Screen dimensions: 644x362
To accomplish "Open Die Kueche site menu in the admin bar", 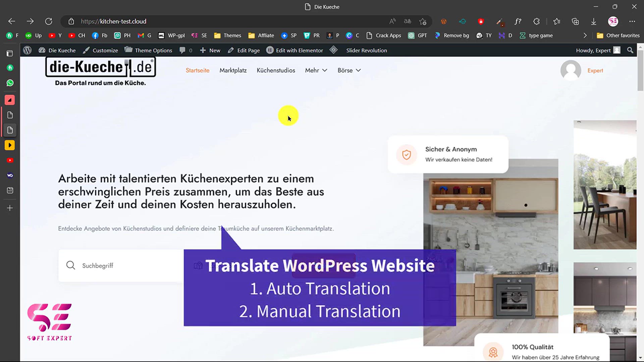I will click(x=57, y=50).
